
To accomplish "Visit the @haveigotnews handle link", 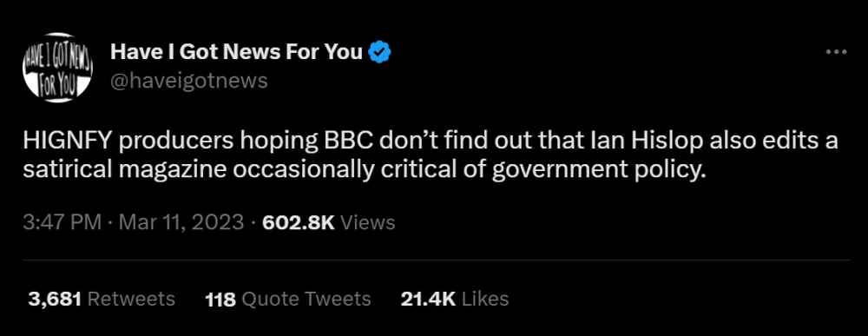I will tap(188, 82).
